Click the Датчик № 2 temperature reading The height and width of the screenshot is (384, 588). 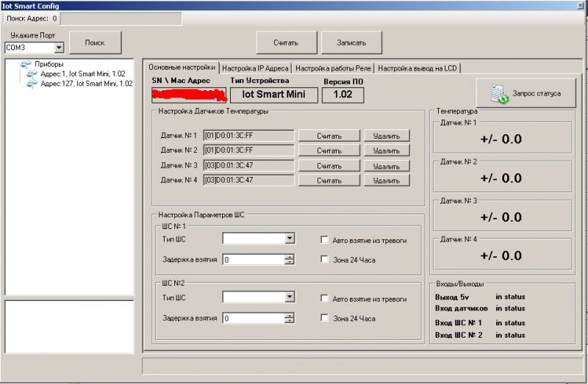tap(501, 178)
